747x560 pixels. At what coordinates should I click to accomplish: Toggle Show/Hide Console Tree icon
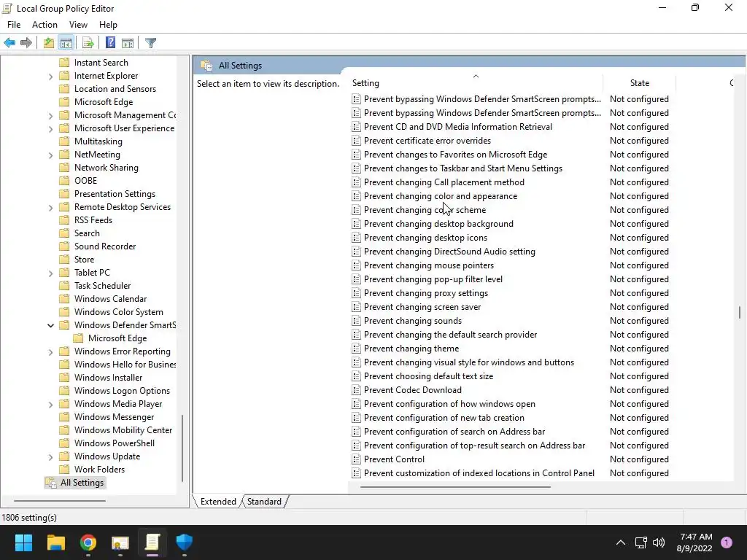pos(66,43)
